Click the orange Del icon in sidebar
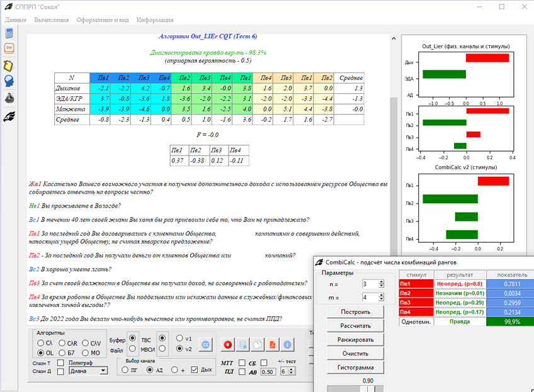Screen dimensions: 534x392 (x=9, y=48)
